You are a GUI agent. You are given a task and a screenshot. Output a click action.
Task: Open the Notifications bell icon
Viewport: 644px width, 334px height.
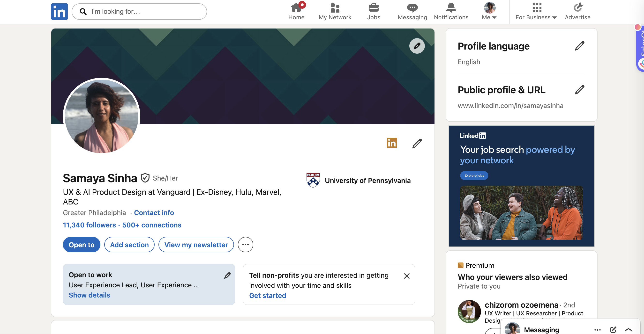click(x=451, y=8)
